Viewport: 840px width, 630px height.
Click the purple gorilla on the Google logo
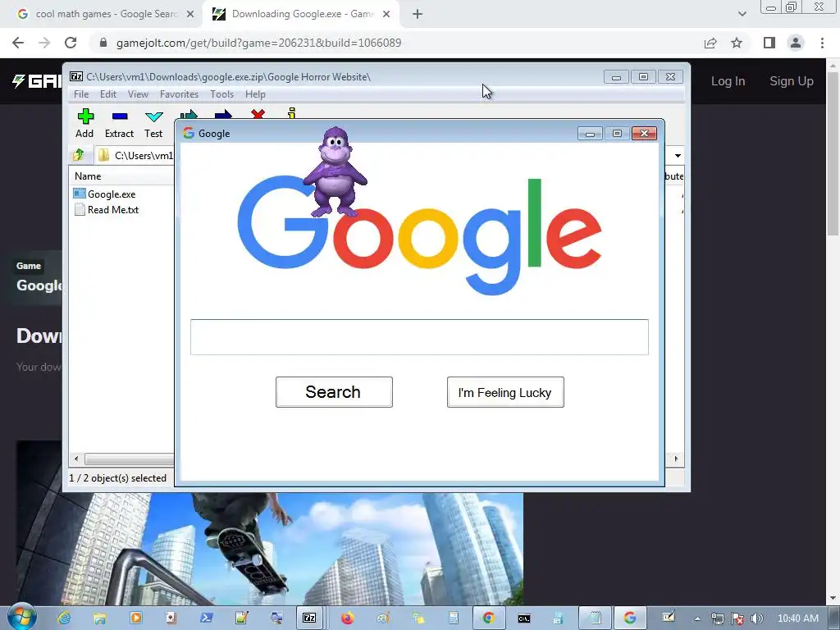coord(335,171)
